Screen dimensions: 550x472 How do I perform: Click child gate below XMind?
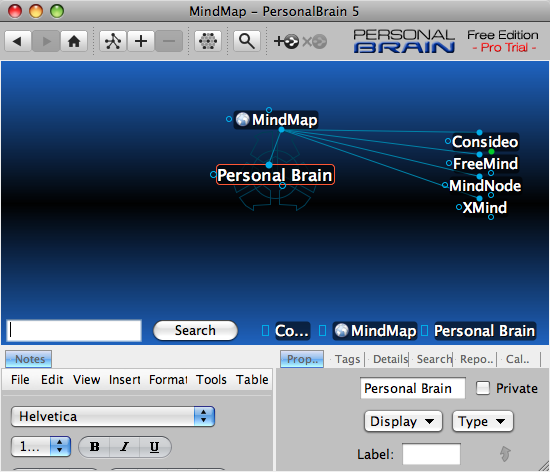[x=491, y=217]
